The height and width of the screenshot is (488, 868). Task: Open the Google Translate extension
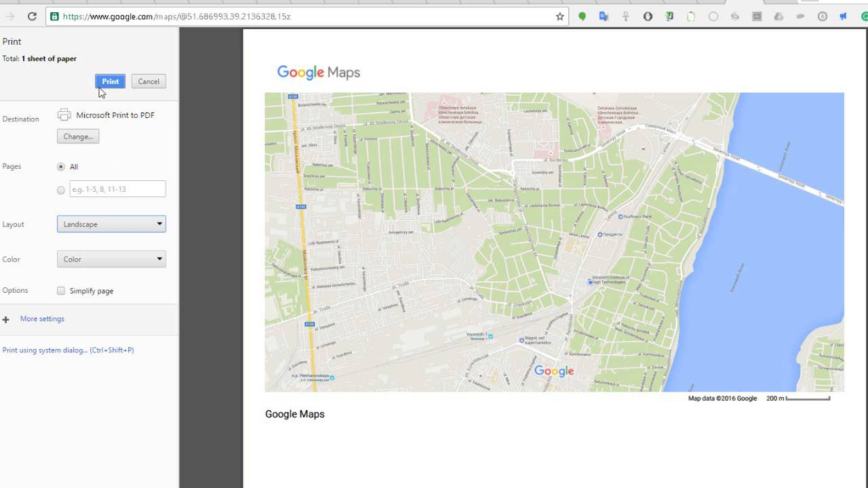point(604,16)
